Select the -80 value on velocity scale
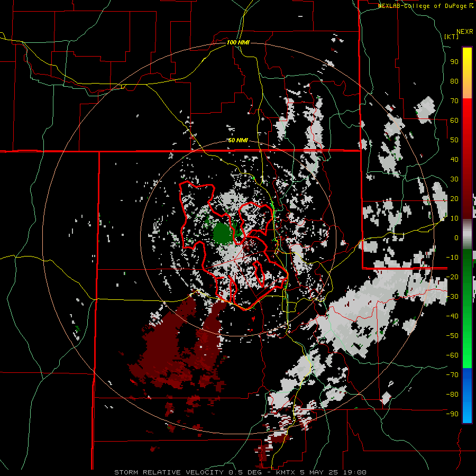The width and height of the screenshot is (476, 476). click(452, 395)
